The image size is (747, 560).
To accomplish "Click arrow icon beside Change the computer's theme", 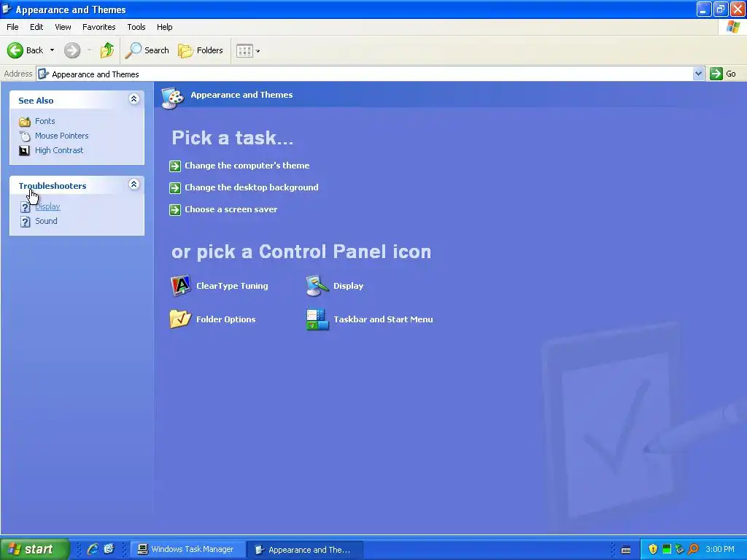I will pyautogui.click(x=175, y=166).
